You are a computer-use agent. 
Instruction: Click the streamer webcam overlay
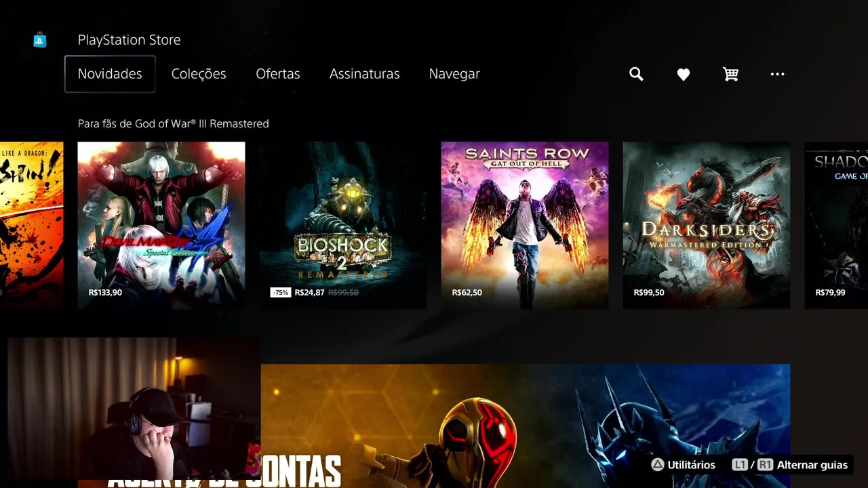(x=134, y=409)
